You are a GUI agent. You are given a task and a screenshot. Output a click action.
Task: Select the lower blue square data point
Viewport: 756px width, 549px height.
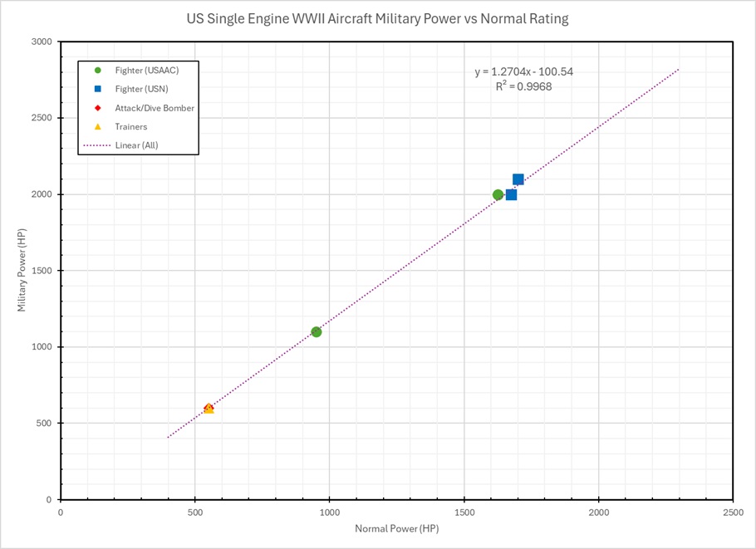[511, 194]
